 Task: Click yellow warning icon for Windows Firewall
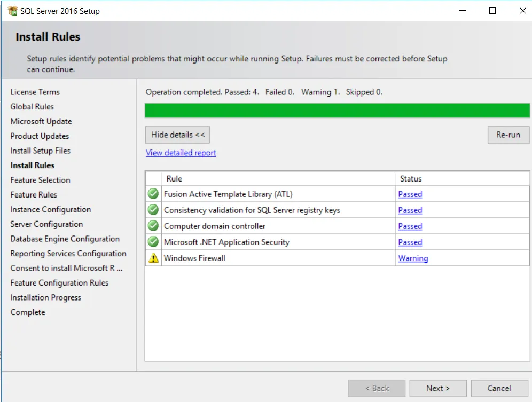(x=153, y=258)
